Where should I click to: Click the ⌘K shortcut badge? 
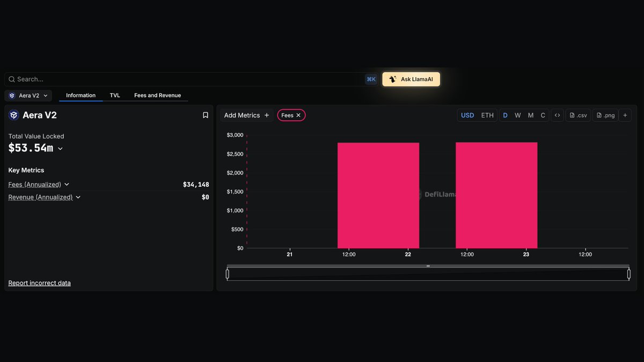[371, 79]
